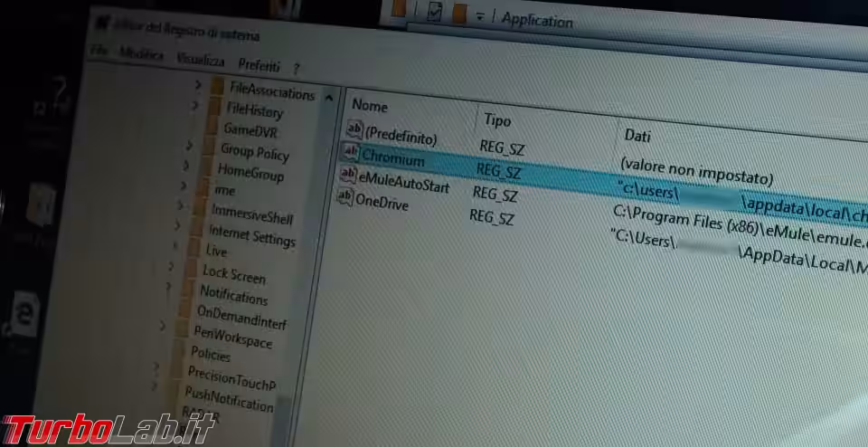Click the Lock Screen folder icon
This screenshot has width=868, height=447.
(191, 269)
